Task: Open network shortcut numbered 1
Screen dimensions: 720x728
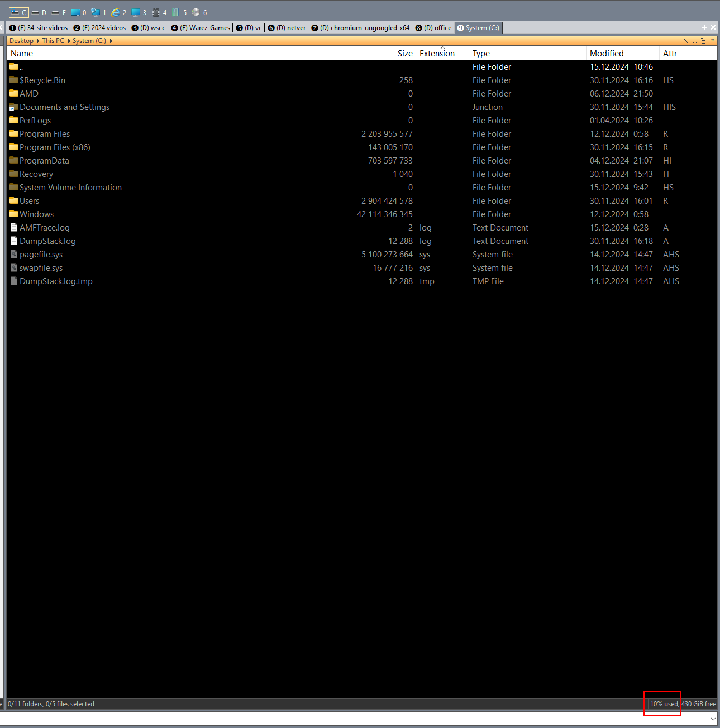Action: pyautogui.click(x=99, y=12)
